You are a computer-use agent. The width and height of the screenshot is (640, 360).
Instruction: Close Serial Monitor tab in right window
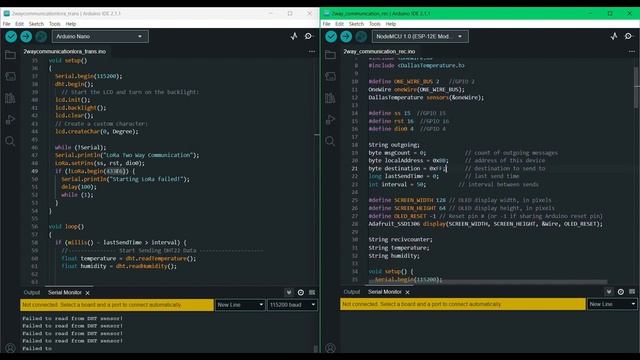point(407,292)
